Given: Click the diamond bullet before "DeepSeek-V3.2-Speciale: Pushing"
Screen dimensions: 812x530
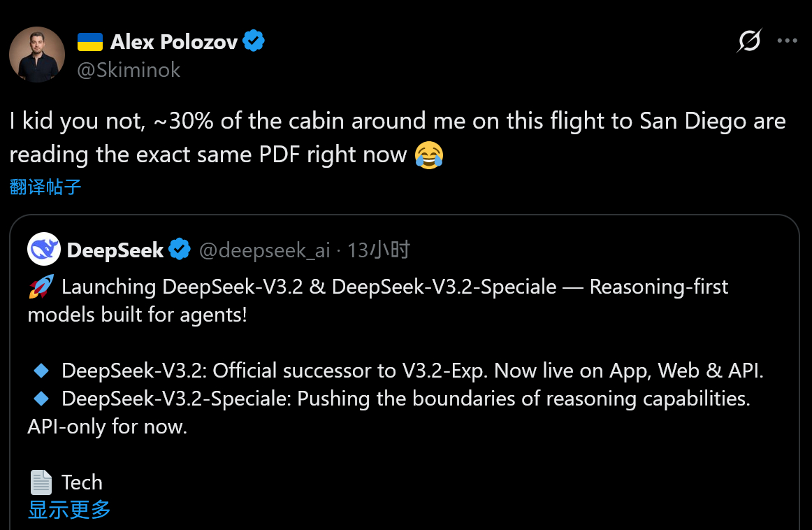Looking at the screenshot, I should point(41,399).
